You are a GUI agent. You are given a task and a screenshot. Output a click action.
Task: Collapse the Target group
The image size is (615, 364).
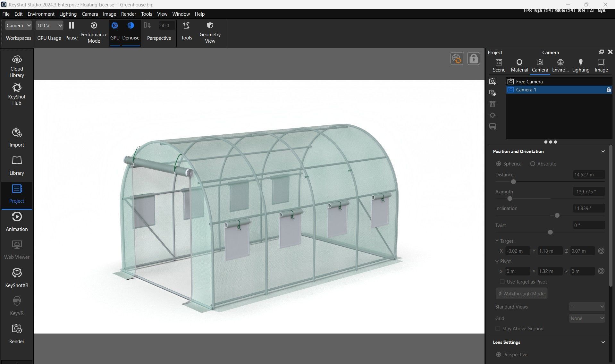pos(497,241)
